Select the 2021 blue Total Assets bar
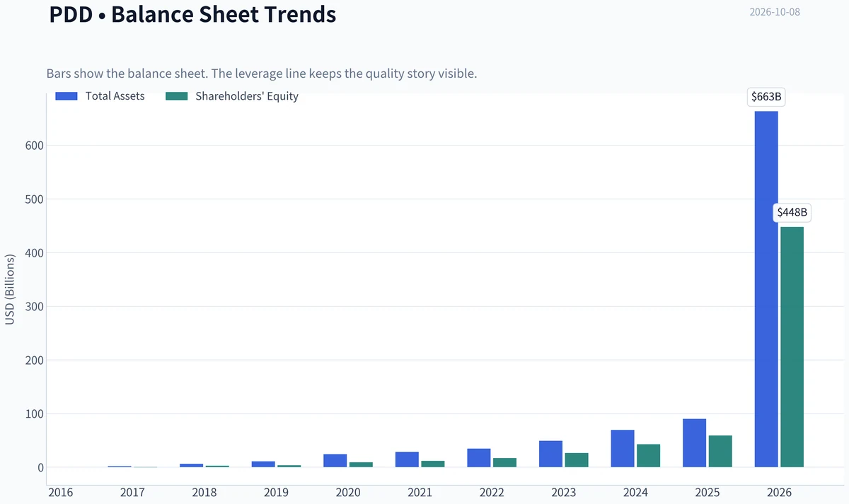Viewport: 849px width, 504px height. [x=407, y=459]
